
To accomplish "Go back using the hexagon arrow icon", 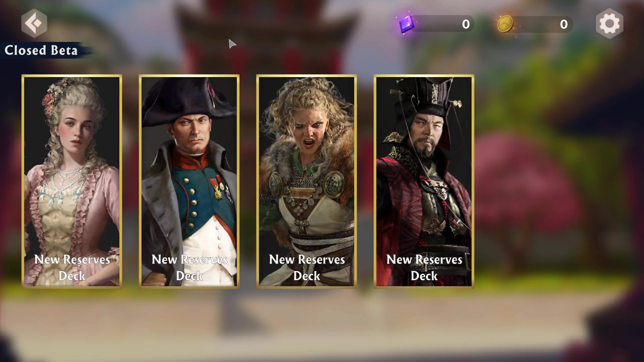I will point(34,23).
